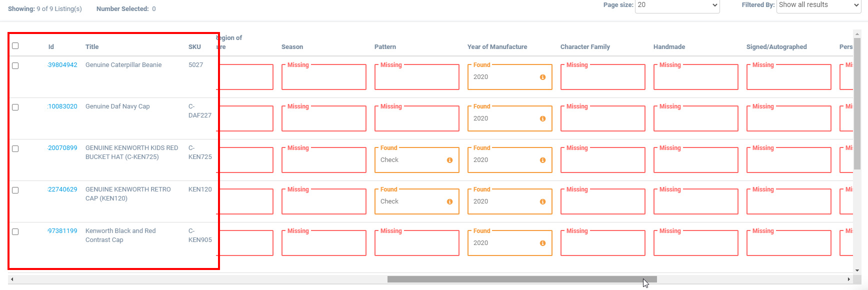This screenshot has width=868, height=290.
Task: Select the Kenworth Retro Cap (KEN120) checkbox
Action: click(15, 190)
